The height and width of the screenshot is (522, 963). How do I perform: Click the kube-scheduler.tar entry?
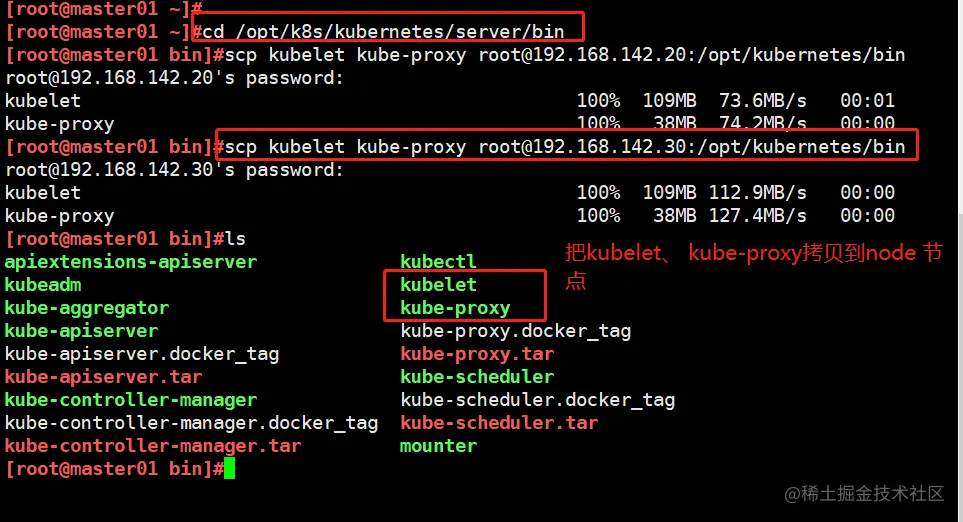click(499, 423)
